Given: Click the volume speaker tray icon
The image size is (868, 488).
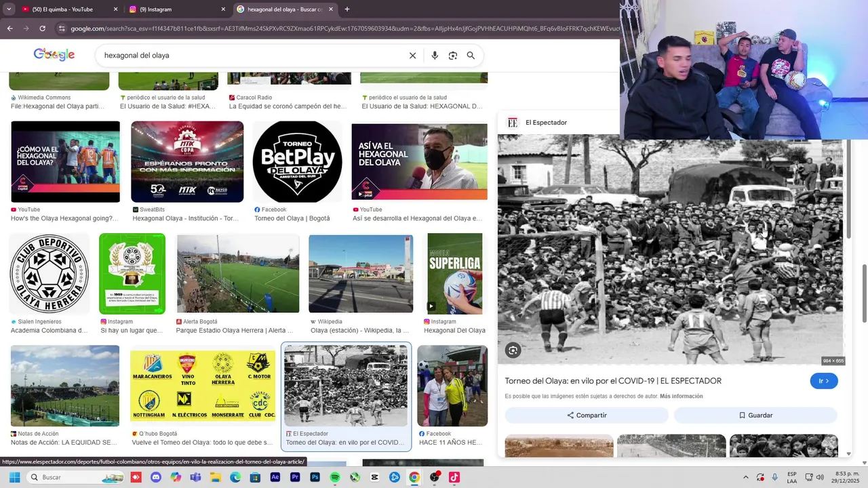Looking at the screenshot, I should 820,477.
